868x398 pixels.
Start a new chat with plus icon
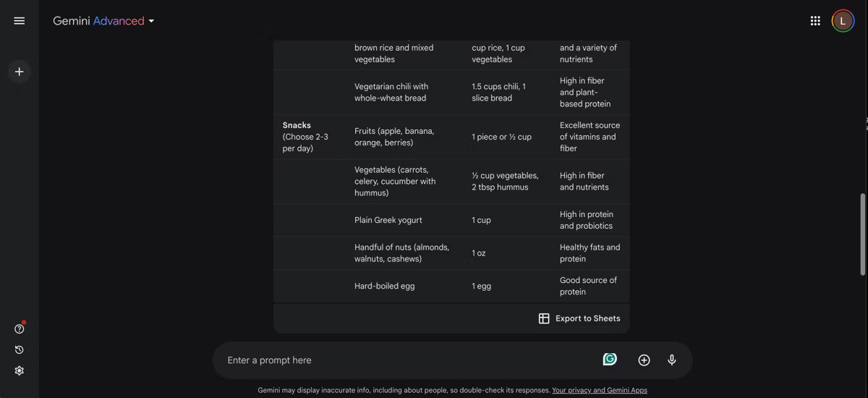[20, 72]
